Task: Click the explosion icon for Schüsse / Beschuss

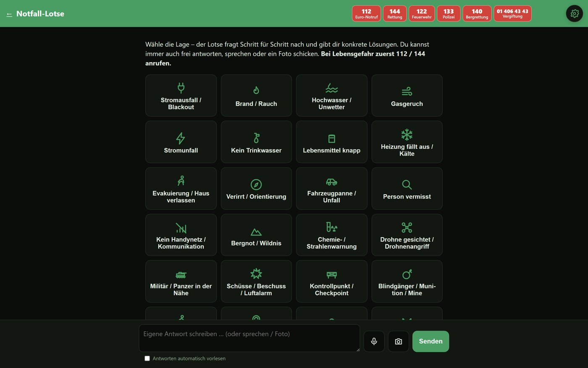Action: tap(256, 274)
